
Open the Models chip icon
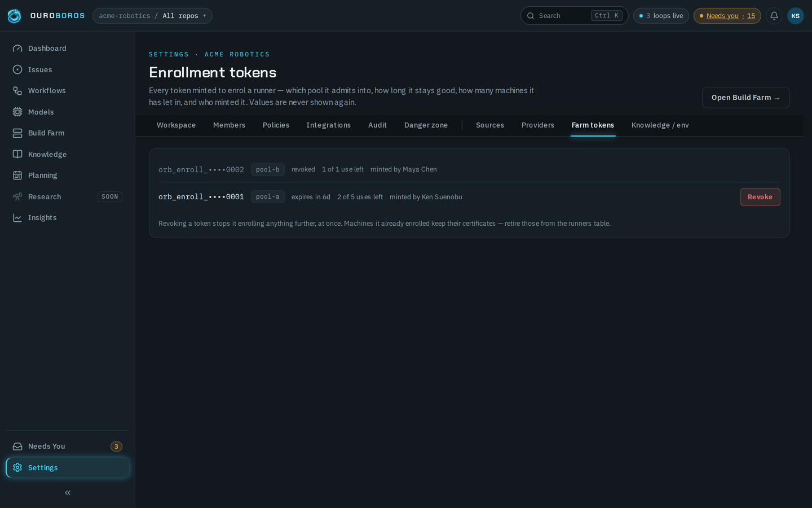tap(17, 112)
